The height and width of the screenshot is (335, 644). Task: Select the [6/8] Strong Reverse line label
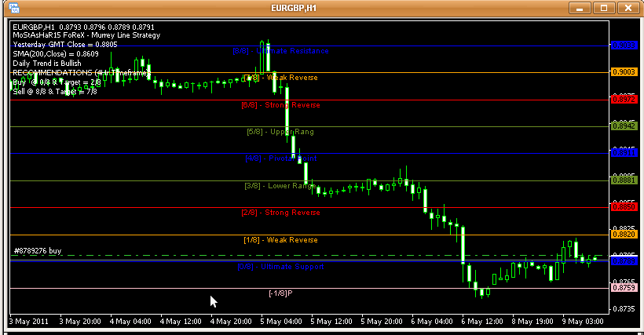pos(280,104)
